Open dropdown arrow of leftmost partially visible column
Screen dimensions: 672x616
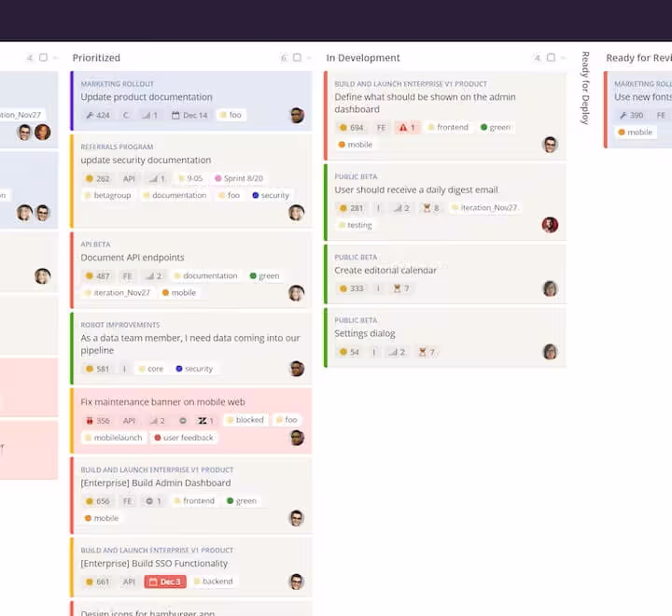coord(56,58)
